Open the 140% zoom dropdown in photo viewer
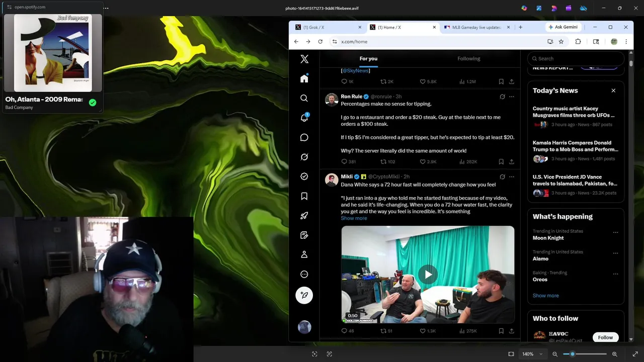 (x=532, y=354)
